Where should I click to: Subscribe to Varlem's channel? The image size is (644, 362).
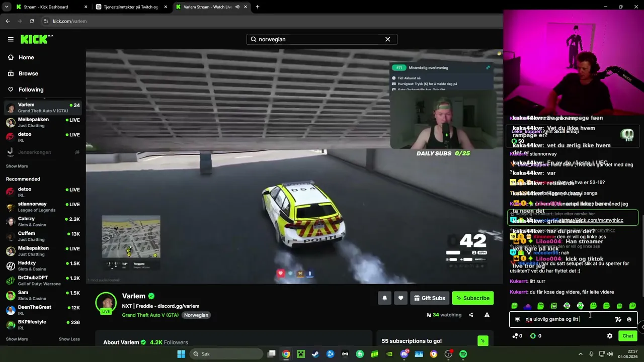[472, 298]
